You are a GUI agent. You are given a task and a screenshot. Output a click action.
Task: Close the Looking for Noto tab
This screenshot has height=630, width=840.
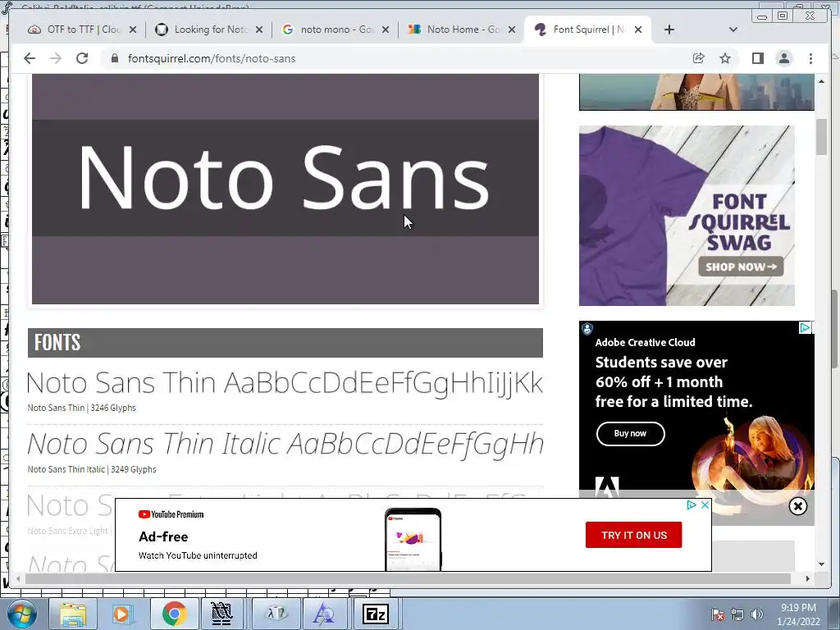259,30
